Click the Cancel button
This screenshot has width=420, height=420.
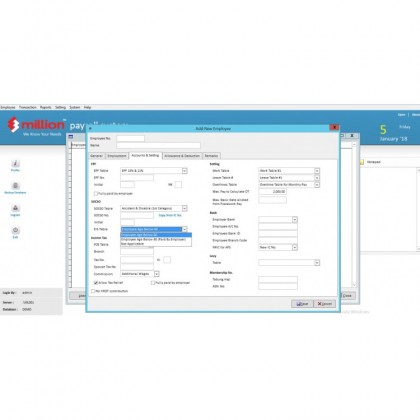point(325,304)
